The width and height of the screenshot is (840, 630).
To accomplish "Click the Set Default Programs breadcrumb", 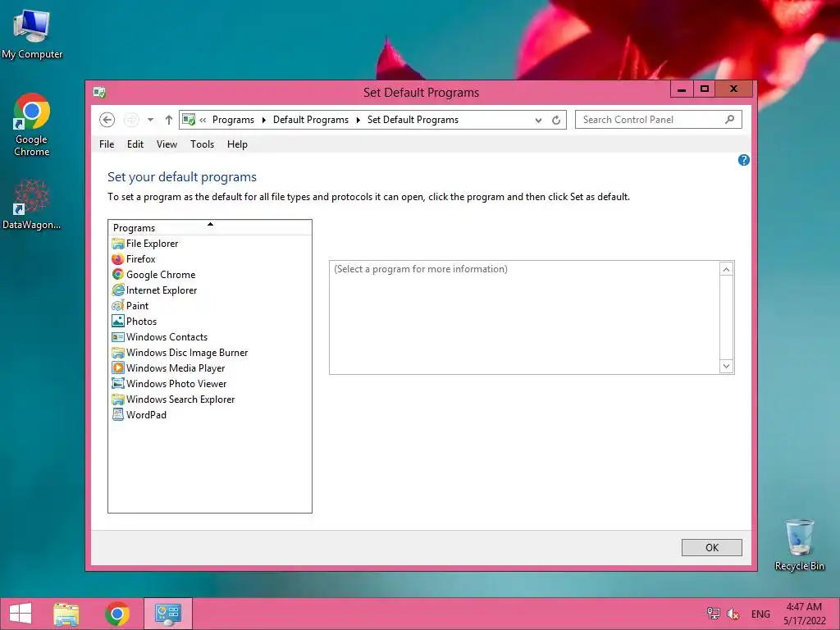I will click(x=413, y=120).
